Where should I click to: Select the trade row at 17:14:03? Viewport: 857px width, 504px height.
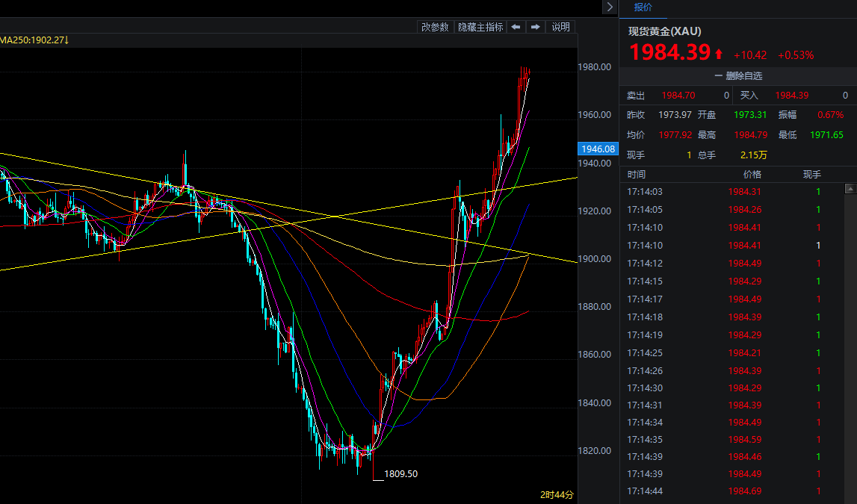point(732,192)
